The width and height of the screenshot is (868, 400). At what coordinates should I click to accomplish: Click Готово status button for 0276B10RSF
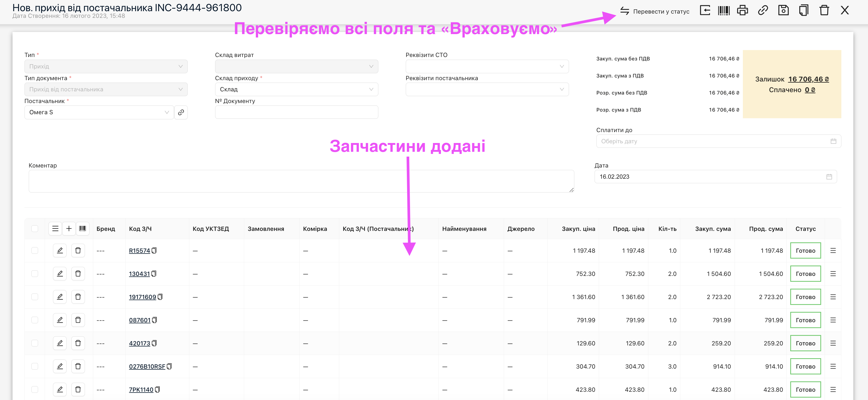click(x=805, y=366)
